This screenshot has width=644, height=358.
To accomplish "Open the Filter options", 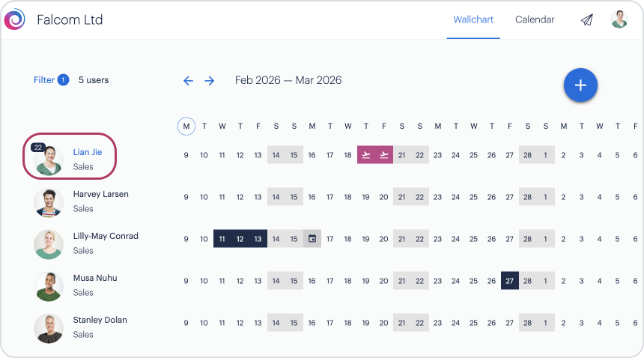I will [x=44, y=80].
